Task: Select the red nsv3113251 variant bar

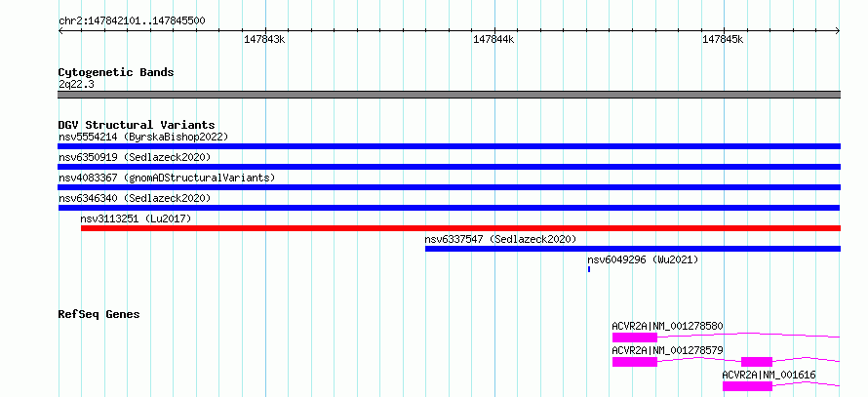Action: pos(460,228)
